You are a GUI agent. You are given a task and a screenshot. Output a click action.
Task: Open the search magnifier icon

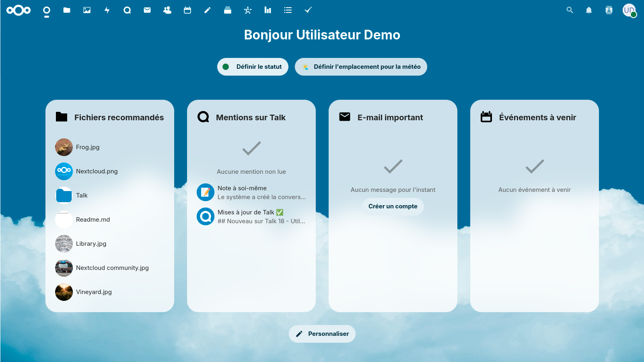point(570,10)
